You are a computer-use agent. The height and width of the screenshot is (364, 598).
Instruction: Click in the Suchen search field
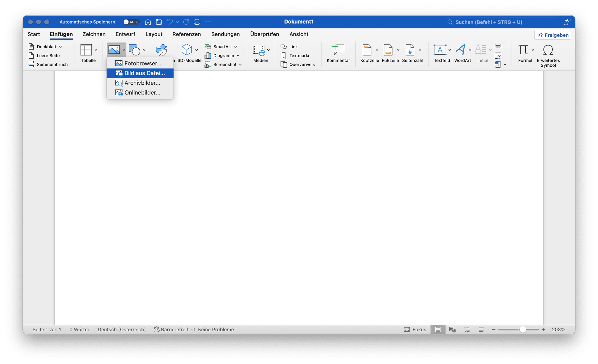[501, 22]
